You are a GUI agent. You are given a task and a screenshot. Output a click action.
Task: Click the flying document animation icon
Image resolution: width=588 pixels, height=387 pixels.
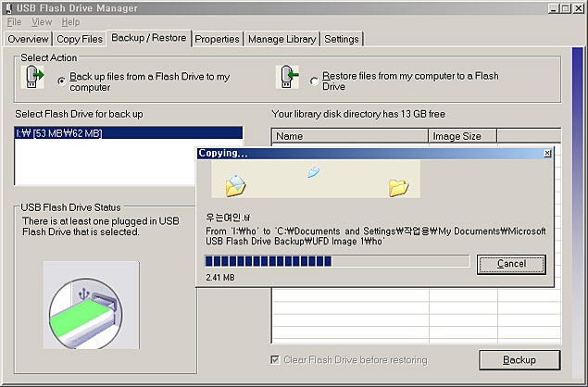pyautogui.click(x=314, y=172)
